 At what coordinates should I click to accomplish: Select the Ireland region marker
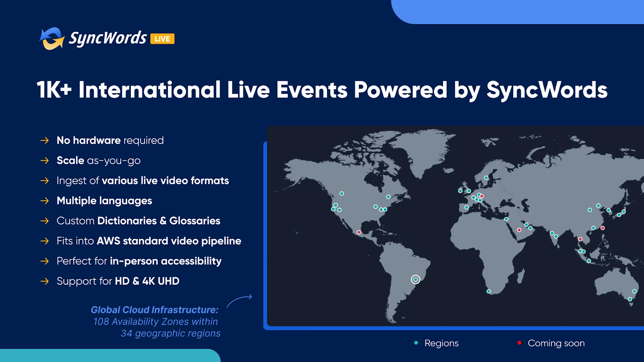[x=460, y=191]
